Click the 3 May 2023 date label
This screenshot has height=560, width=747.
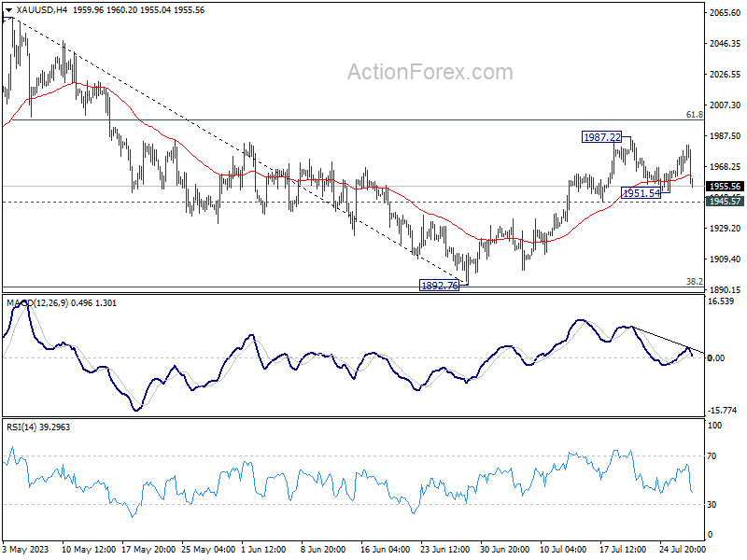(26, 550)
